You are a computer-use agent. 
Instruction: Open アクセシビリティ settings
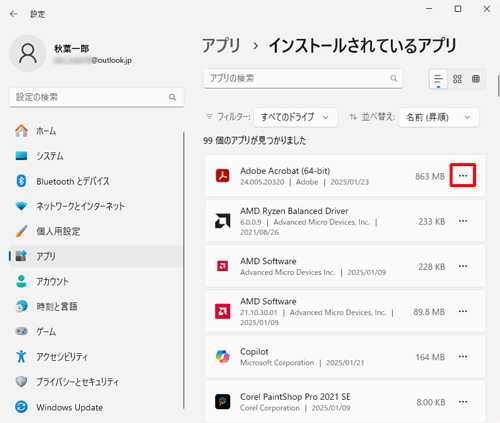pyautogui.click(x=96, y=357)
